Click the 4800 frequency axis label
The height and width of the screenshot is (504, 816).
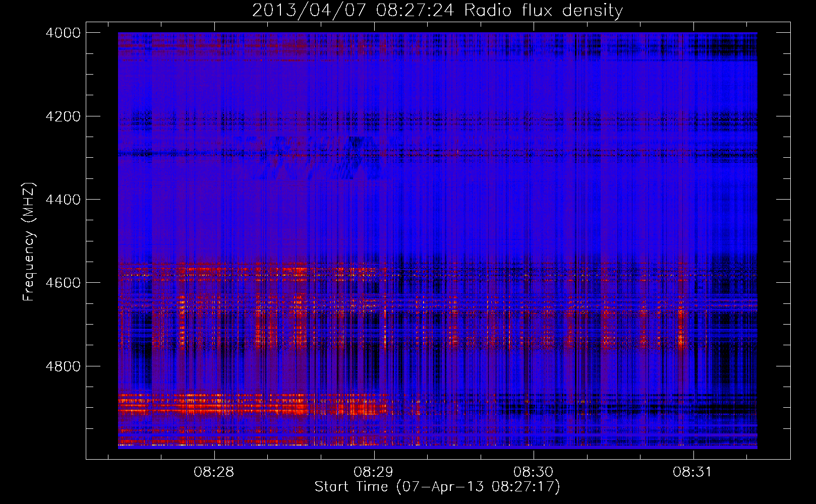(63, 366)
